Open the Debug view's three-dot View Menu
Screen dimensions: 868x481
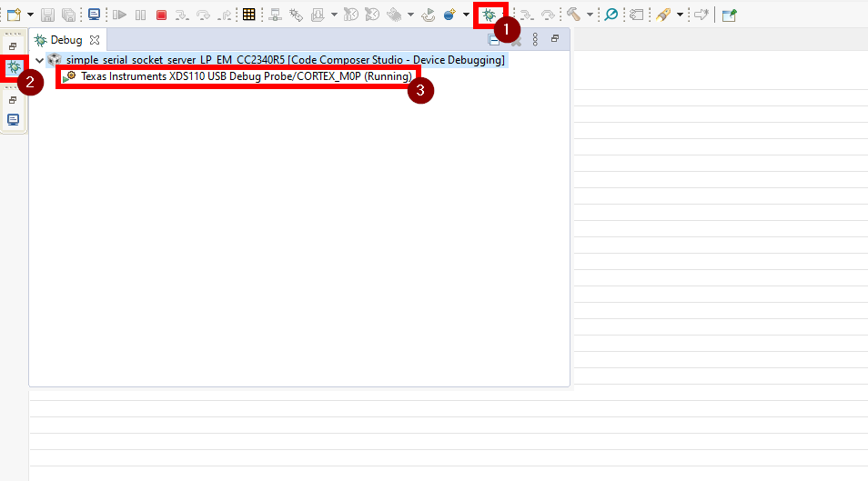(535, 39)
